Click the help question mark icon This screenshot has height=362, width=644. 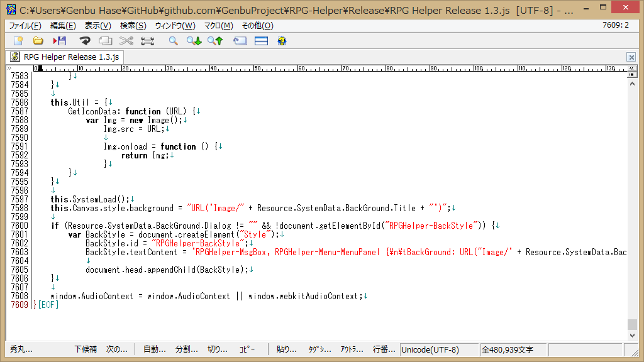pos(282,41)
